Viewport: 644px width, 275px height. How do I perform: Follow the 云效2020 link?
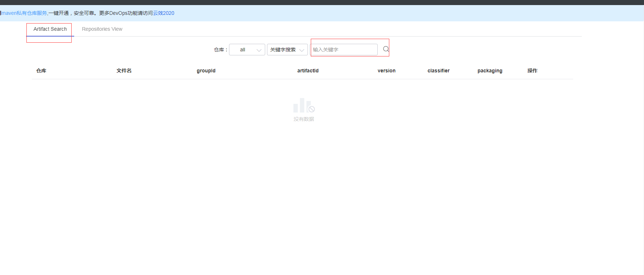click(x=164, y=13)
